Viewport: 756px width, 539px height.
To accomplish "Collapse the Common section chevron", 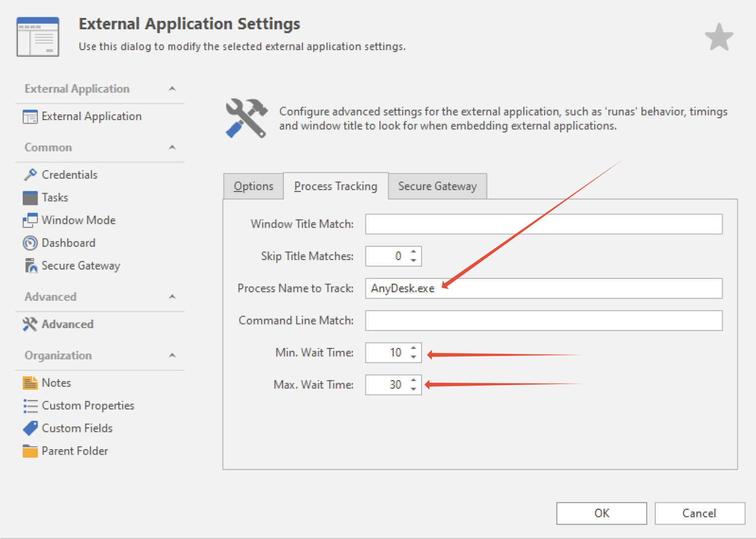I will click(172, 147).
